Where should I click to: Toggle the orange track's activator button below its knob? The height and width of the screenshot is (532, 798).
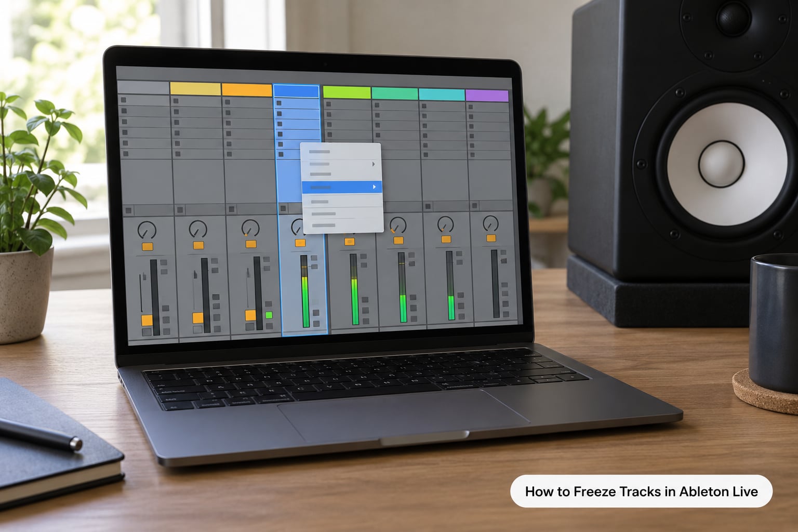(x=251, y=244)
